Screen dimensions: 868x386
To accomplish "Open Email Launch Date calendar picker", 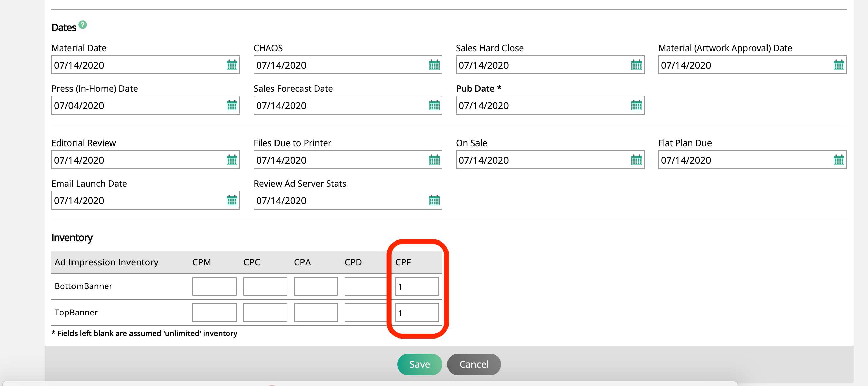I will [x=232, y=200].
